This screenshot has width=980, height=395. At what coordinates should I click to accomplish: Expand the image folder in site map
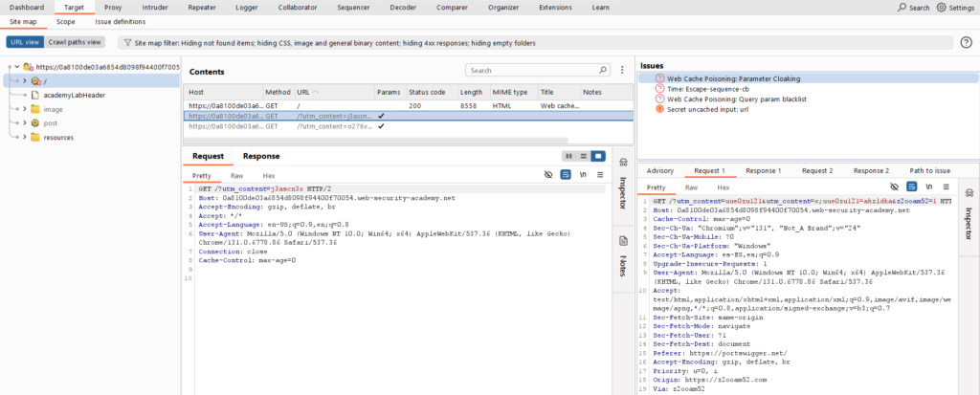(x=24, y=109)
